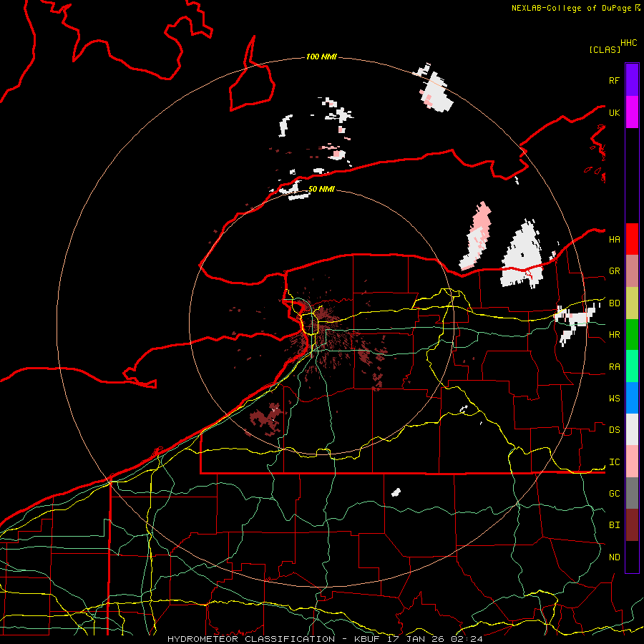Image resolution: width=644 pixels, height=644 pixels.
Task: Click the Hydrometeor Classification KBUF timestamp caption
Action: click(325, 639)
